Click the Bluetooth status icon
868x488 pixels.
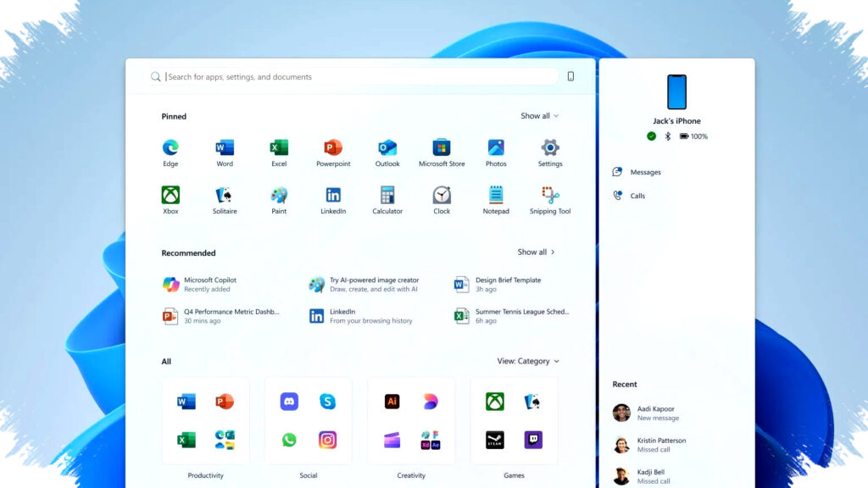(668, 136)
